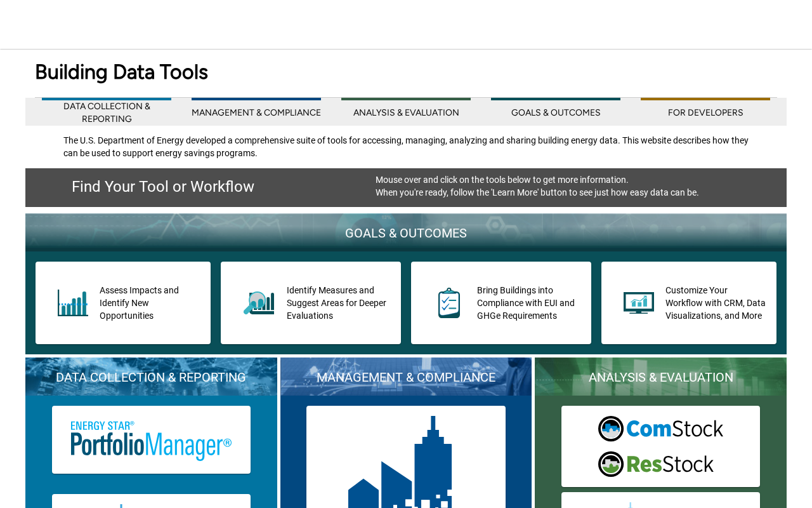The width and height of the screenshot is (812, 508).
Task: Open the ENERGY STAR Portfolio Manager logo
Action: (151, 440)
